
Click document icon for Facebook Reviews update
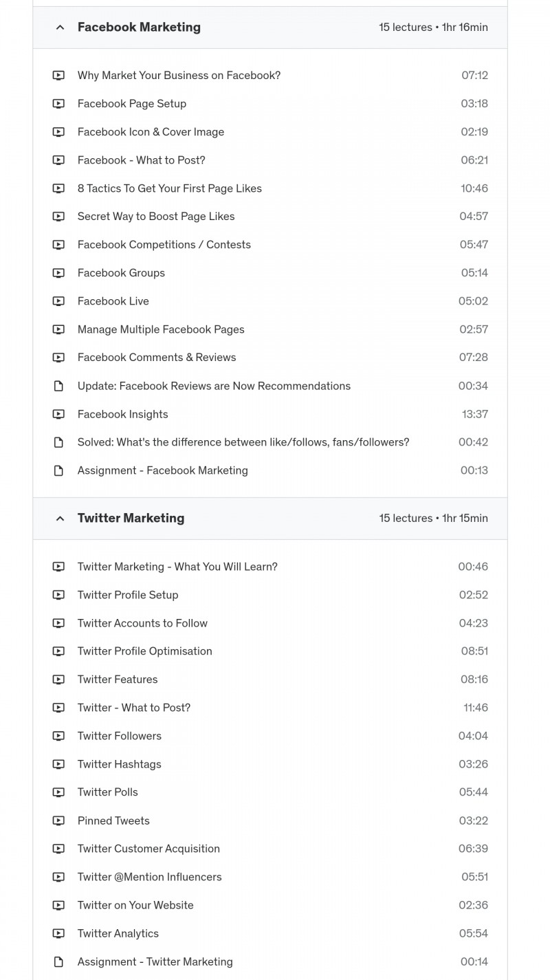(x=58, y=386)
